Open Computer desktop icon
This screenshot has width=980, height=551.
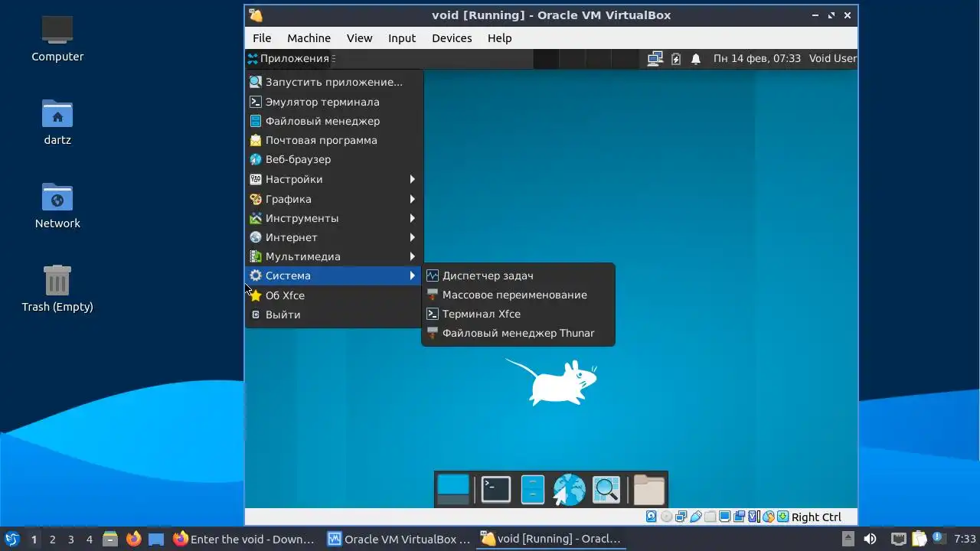57,38
